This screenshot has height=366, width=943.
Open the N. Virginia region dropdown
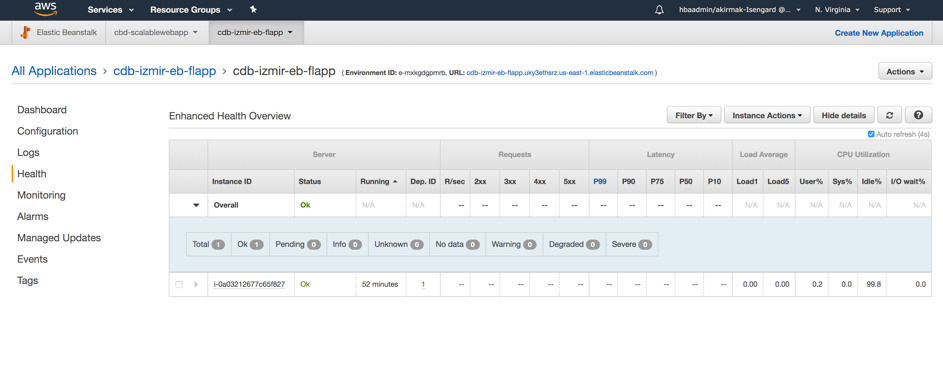[837, 10]
